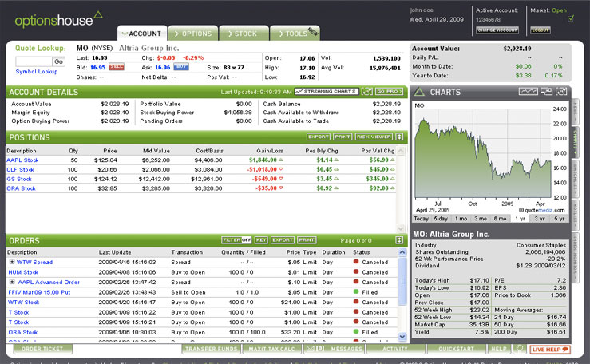Open the Order Ticket
Image resolution: width=590 pixels, height=364 pixels.
tap(42, 349)
